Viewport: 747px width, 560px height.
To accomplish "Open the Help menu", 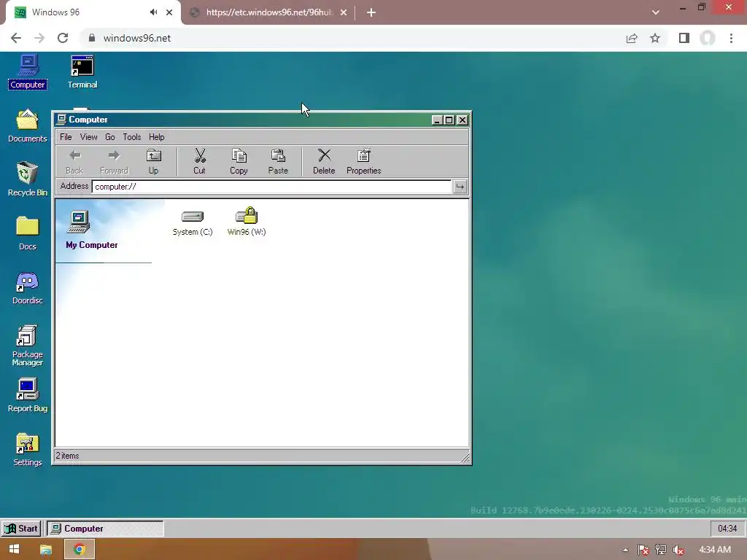I will tap(156, 137).
